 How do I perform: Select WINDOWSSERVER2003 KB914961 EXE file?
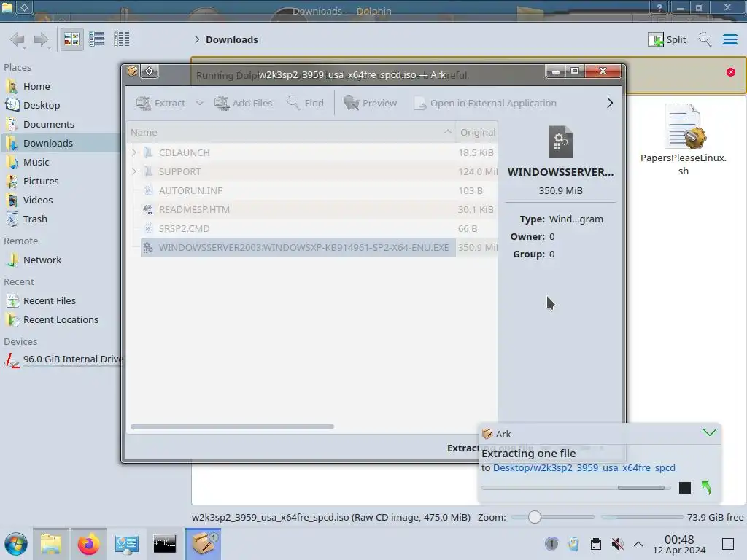[x=312, y=248]
